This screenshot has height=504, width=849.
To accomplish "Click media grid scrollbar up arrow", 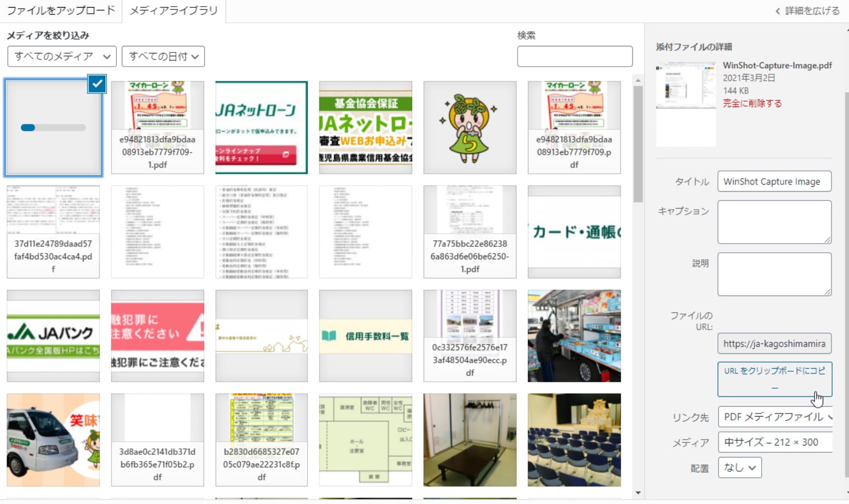I will (638, 81).
